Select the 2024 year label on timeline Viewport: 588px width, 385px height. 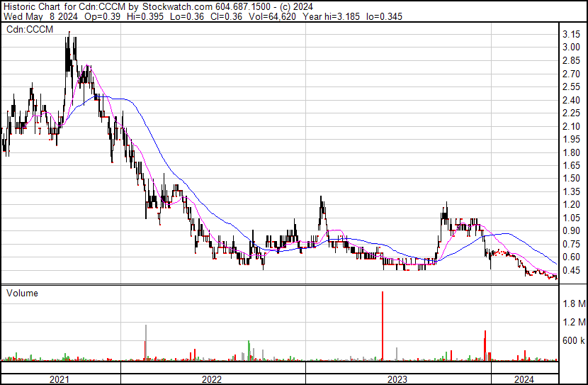pyautogui.click(x=524, y=379)
